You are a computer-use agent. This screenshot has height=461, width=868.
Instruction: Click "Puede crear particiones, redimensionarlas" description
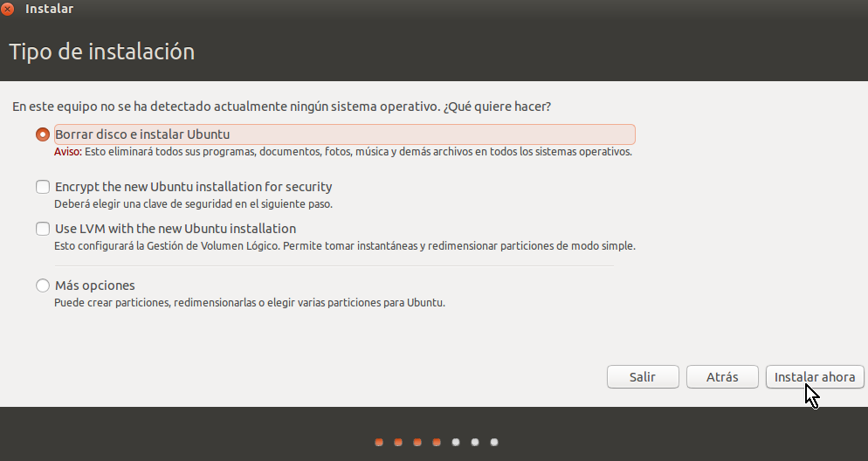click(250, 303)
